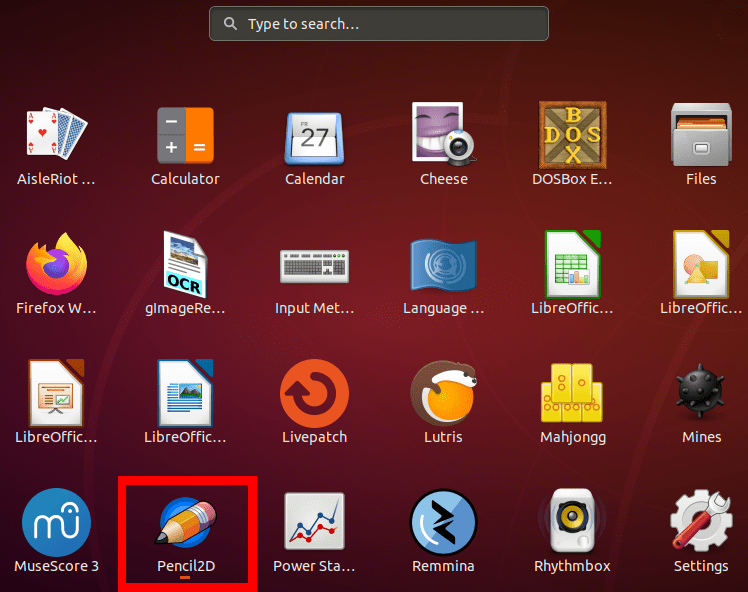Click the Rhythmbox label text

tap(572, 566)
